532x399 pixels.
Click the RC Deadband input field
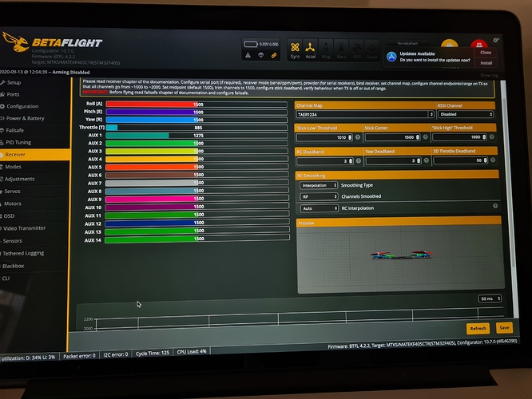[325, 161]
